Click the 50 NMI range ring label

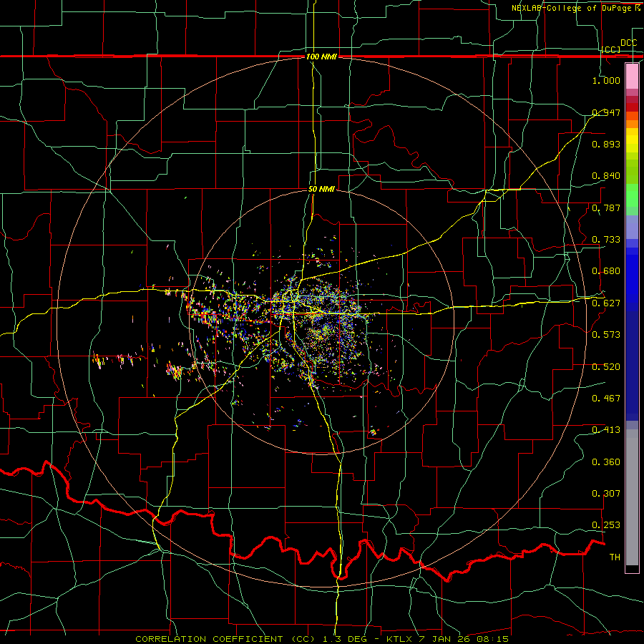point(321,189)
